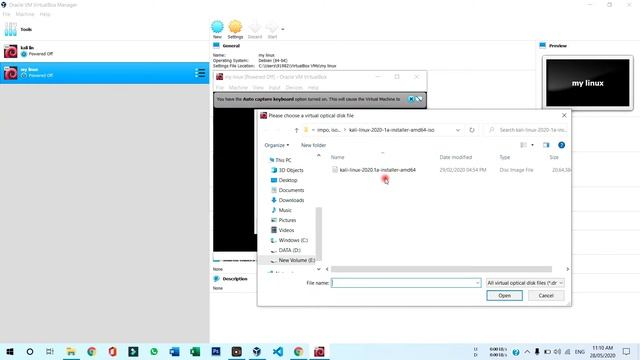Viewport: 640px width, 360px height.
Task: Collapse the General section header
Action: point(231,46)
